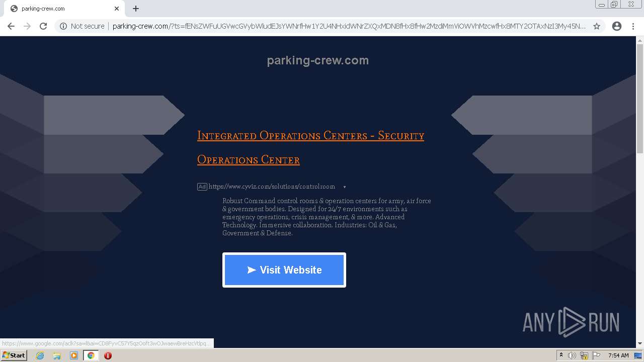
Task: Reload the current page
Action: (x=43, y=26)
